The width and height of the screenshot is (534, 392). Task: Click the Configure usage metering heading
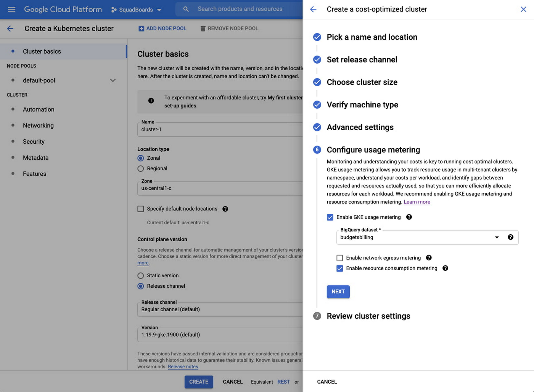click(x=373, y=150)
